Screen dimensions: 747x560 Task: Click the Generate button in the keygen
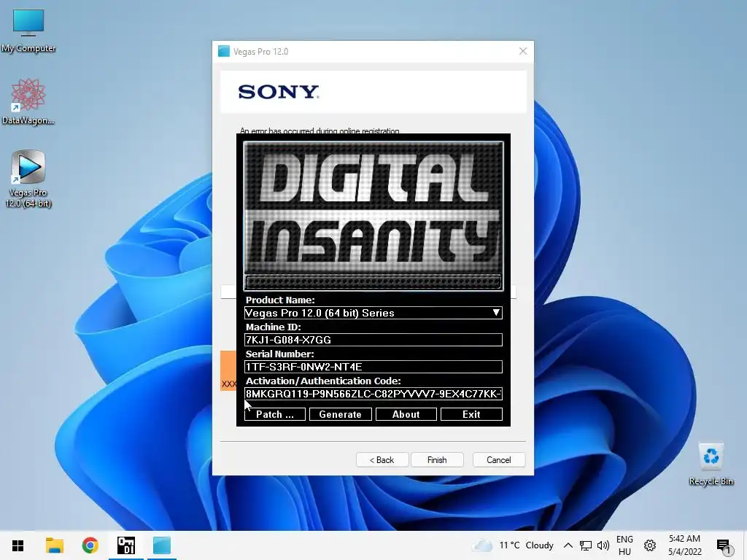(340, 414)
